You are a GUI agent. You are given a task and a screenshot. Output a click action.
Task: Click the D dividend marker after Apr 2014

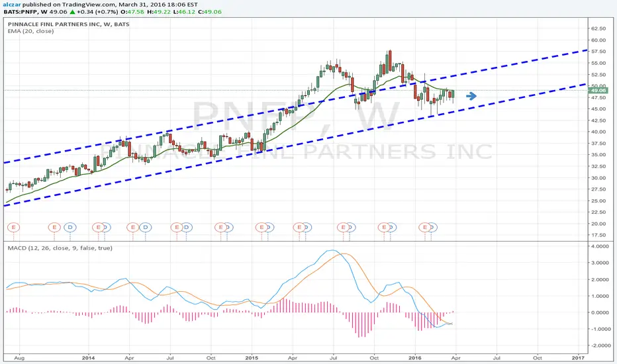[x=145, y=227]
